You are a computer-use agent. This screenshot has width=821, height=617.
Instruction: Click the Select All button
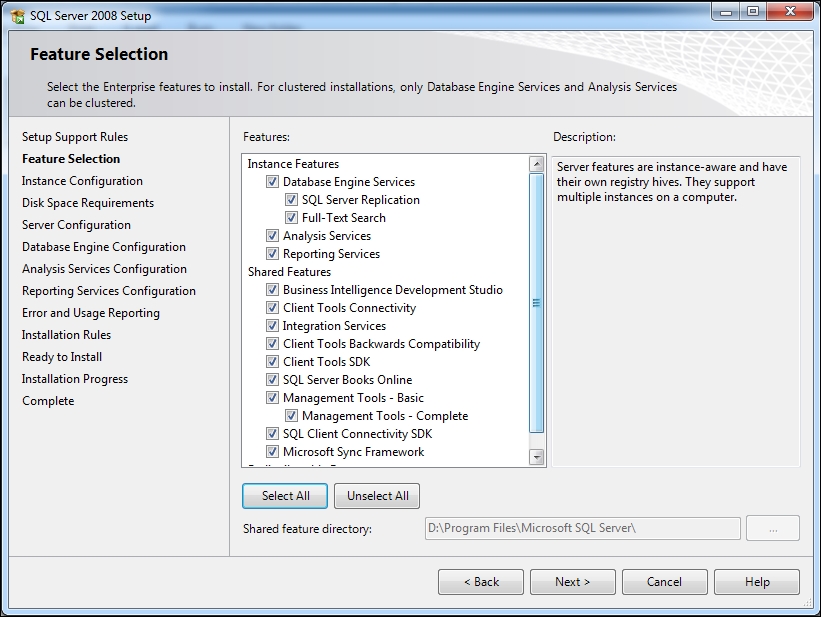pos(285,495)
